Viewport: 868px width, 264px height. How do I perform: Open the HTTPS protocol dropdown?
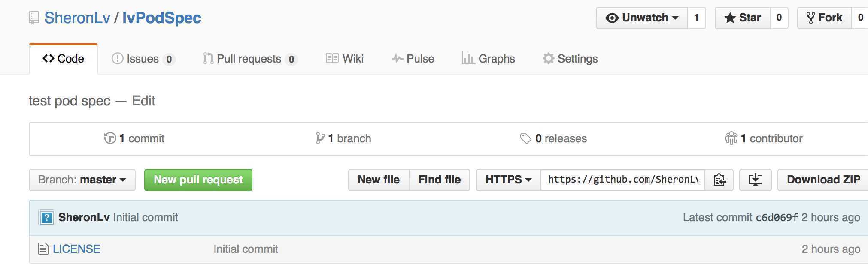coord(509,180)
